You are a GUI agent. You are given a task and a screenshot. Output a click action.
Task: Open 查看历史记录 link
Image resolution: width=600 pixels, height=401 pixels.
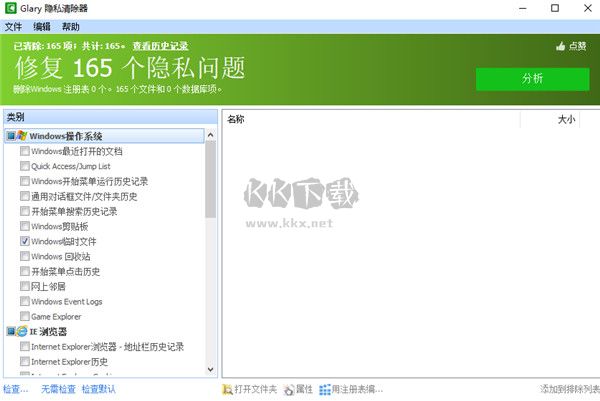[160, 46]
